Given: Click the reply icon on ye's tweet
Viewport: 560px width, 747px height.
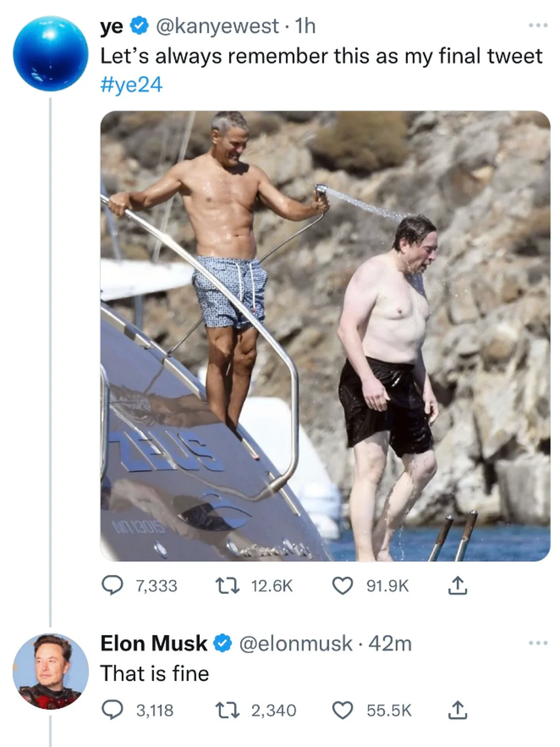Looking at the screenshot, I should pyautogui.click(x=112, y=585).
